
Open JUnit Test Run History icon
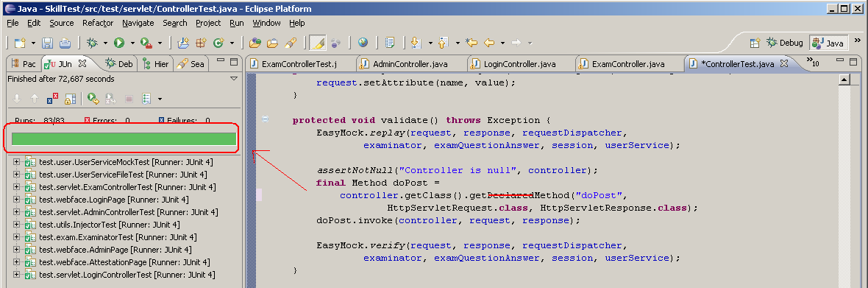tap(146, 99)
